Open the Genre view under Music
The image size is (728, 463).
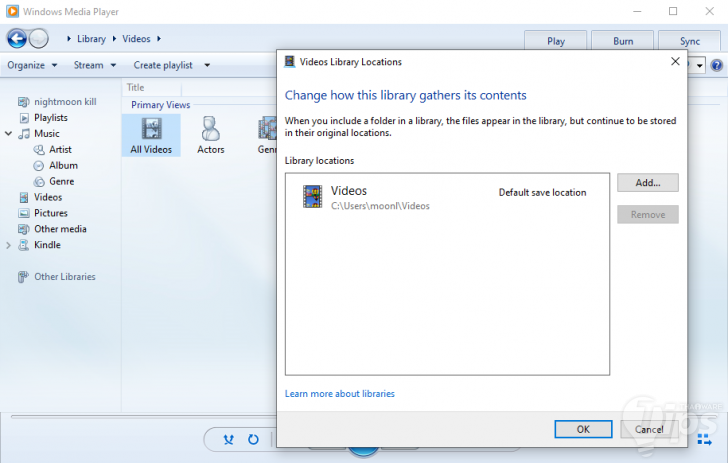coord(62,181)
